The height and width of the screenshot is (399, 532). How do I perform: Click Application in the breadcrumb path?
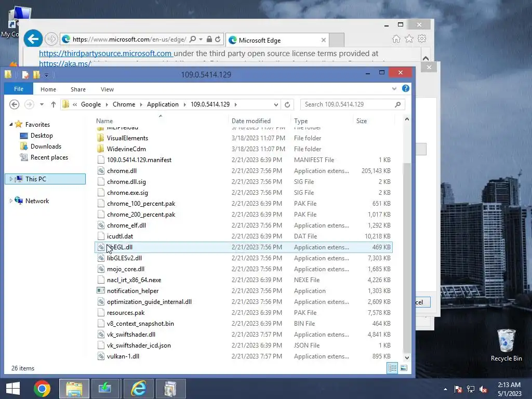pyautogui.click(x=163, y=104)
